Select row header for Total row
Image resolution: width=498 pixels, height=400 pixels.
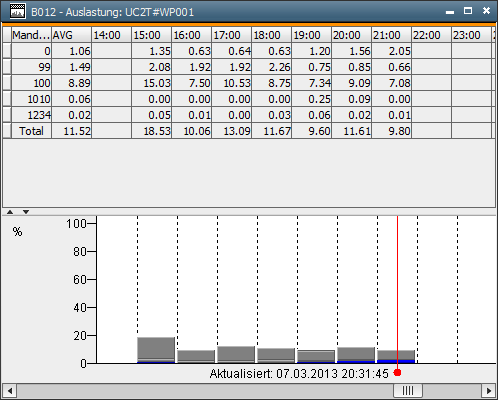coord(7,131)
